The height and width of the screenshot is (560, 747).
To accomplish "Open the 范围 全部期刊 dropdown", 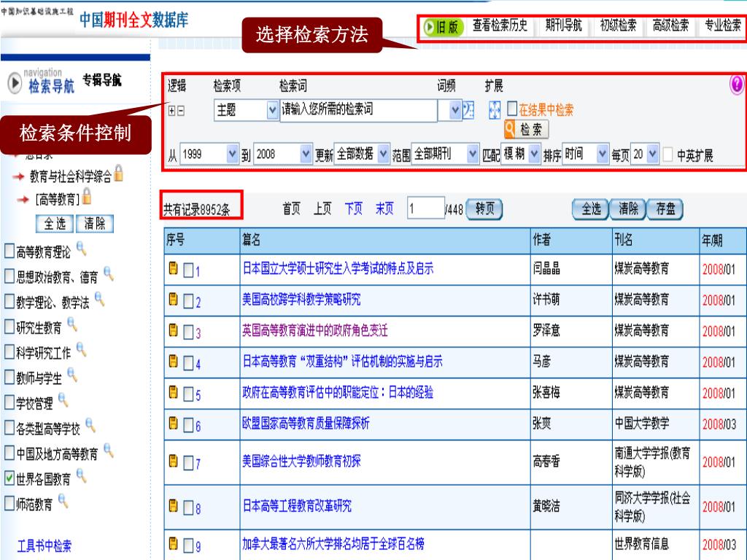I will [473, 154].
